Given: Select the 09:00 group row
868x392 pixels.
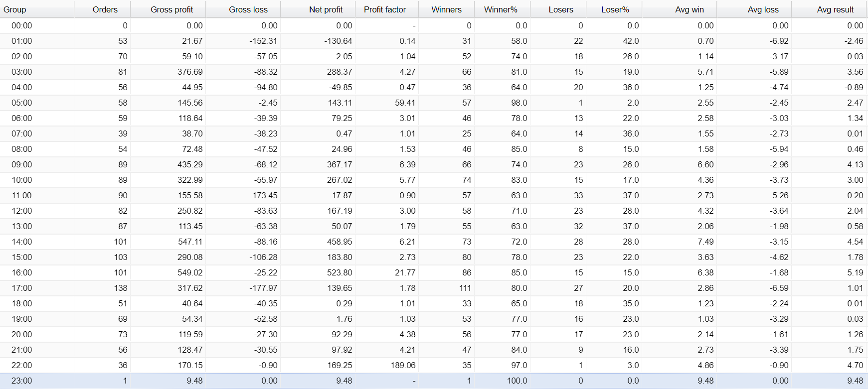Looking at the screenshot, I should [x=434, y=164].
